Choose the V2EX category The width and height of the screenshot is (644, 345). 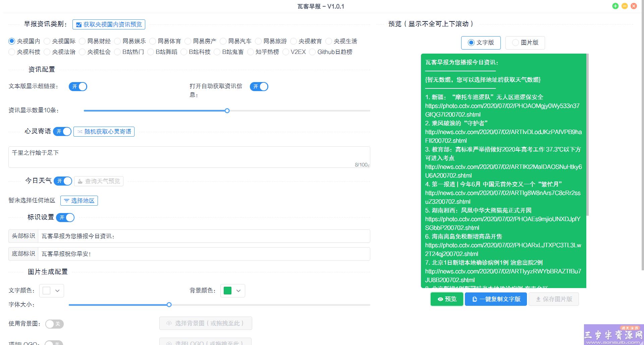click(294, 52)
